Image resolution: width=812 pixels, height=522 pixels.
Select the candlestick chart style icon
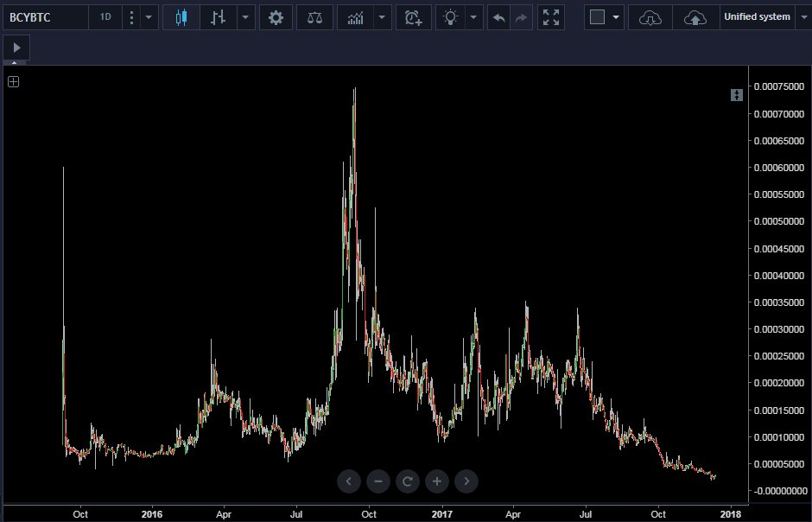(x=181, y=17)
